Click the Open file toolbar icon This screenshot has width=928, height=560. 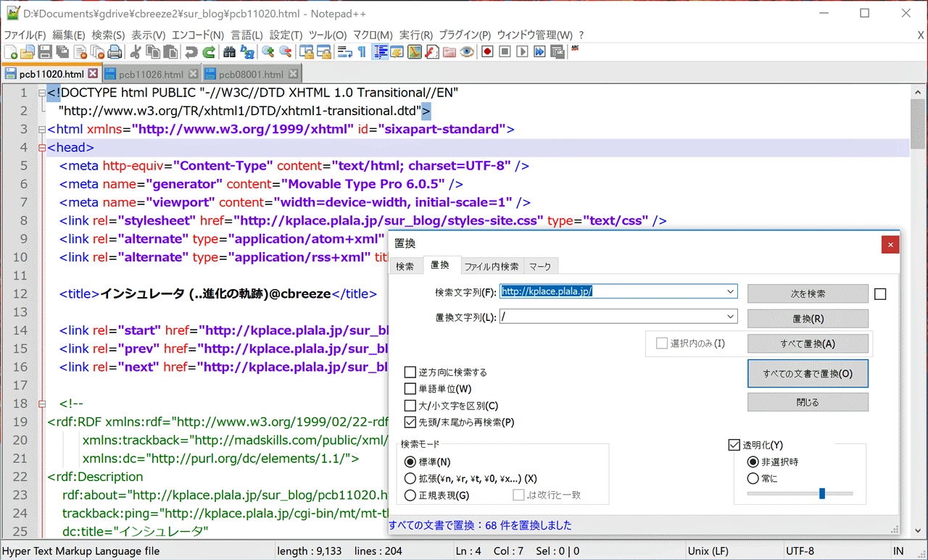27,52
